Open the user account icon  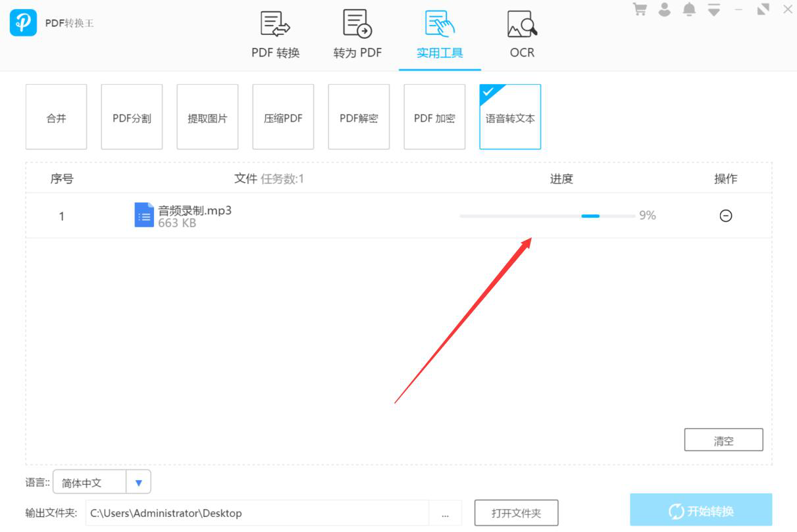(x=665, y=10)
